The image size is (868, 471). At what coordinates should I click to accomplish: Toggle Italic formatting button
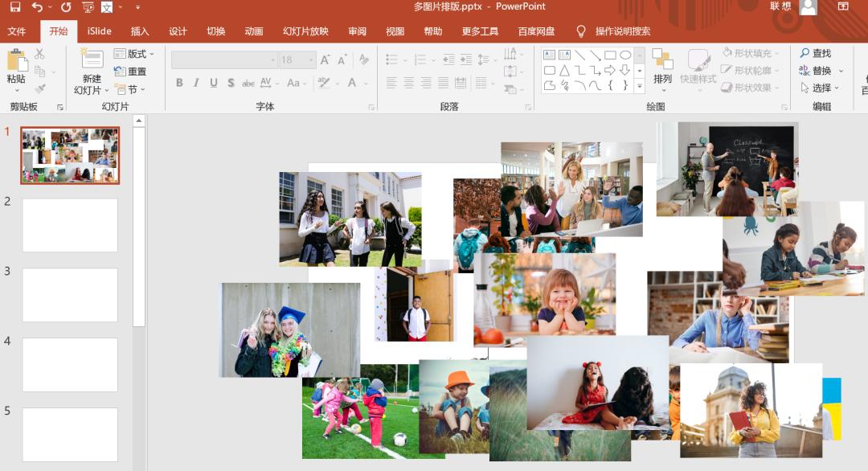196,83
